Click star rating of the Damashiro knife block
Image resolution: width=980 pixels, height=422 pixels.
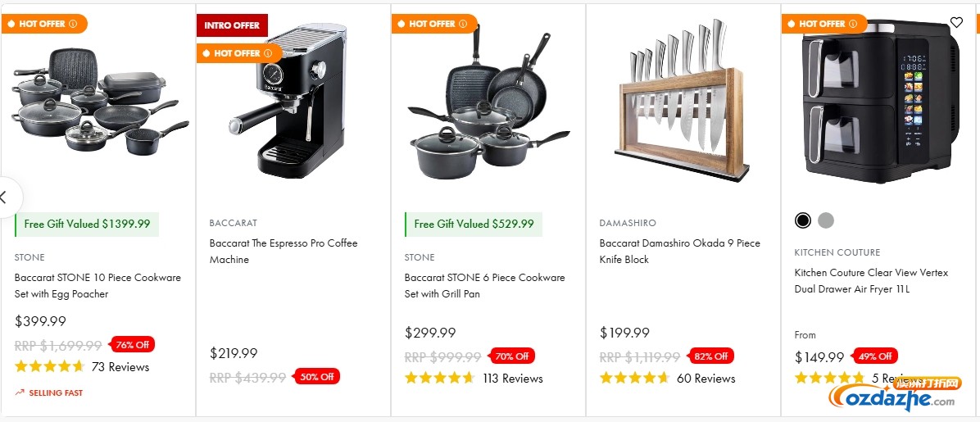coord(634,378)
